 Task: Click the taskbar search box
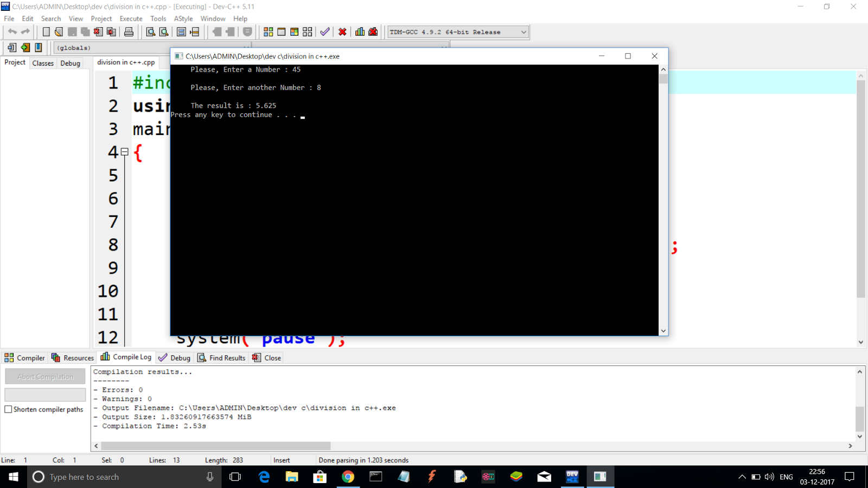coord(124,477)
